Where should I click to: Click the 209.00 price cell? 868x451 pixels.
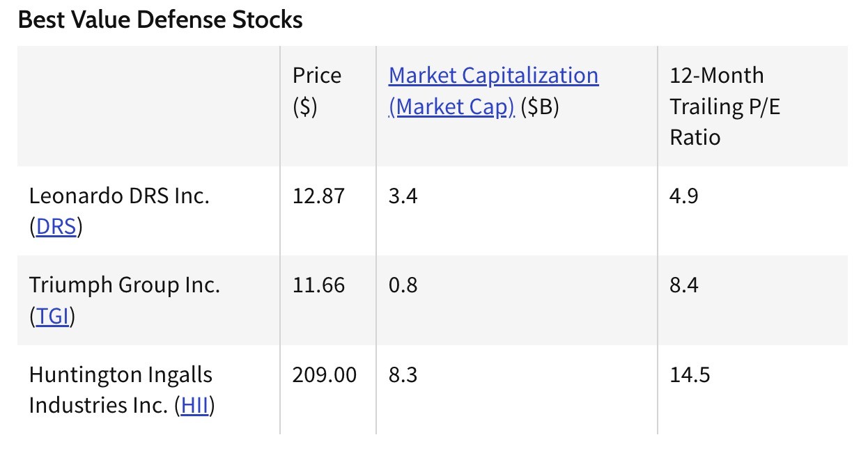coord(325,375)
